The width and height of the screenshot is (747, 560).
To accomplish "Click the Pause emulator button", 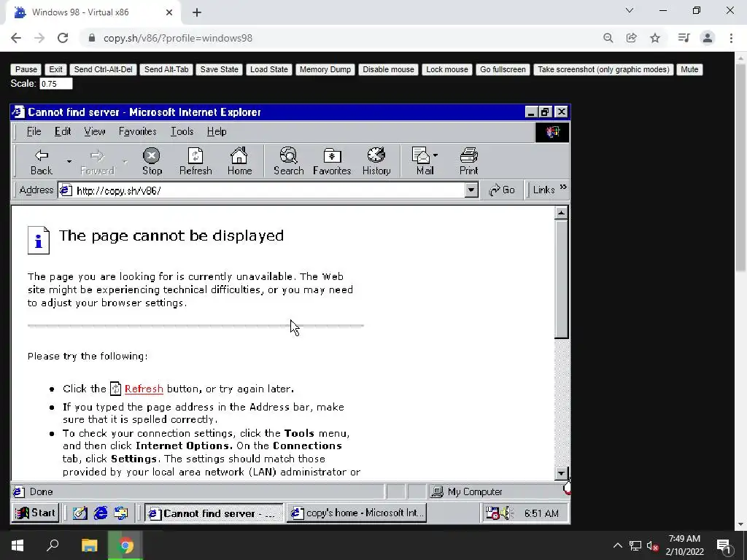I will point(26,69).
